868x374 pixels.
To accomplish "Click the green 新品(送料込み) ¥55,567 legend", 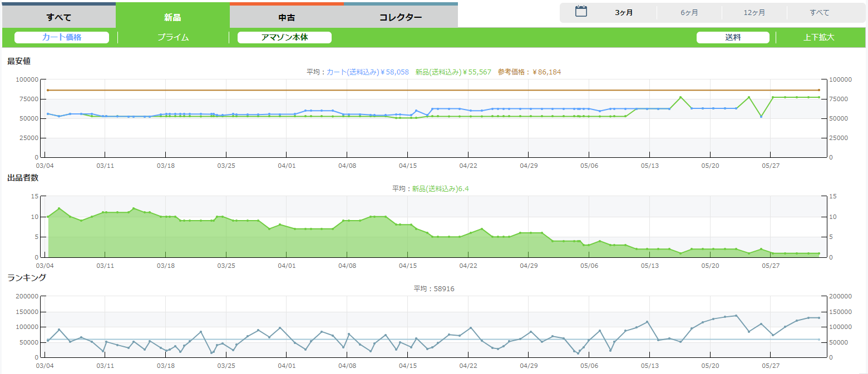I will coord(453,72).
